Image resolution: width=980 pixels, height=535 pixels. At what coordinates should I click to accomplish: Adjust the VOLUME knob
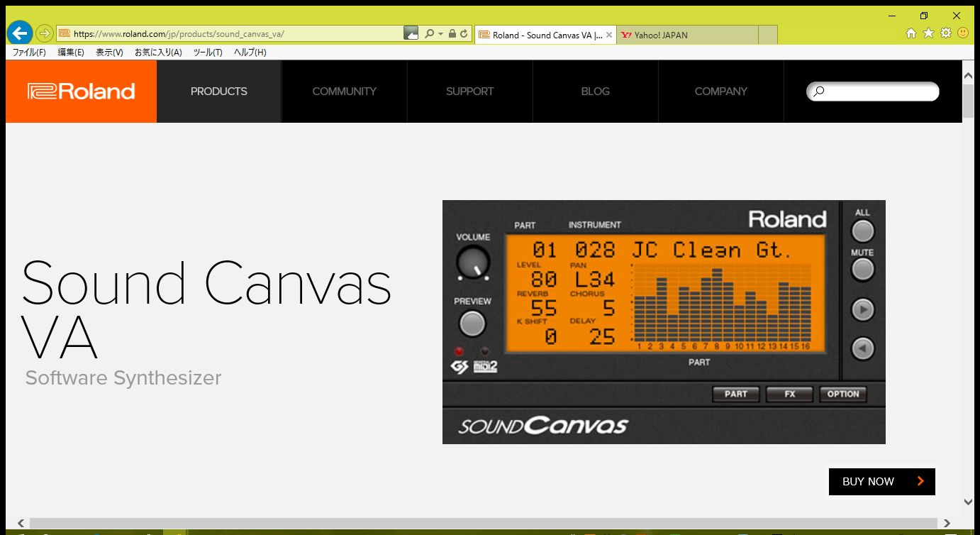click(x=472, y=263)
